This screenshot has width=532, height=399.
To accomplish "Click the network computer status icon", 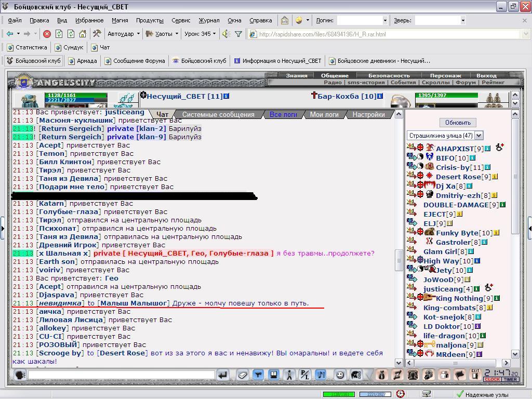I will tap(426, 394).
